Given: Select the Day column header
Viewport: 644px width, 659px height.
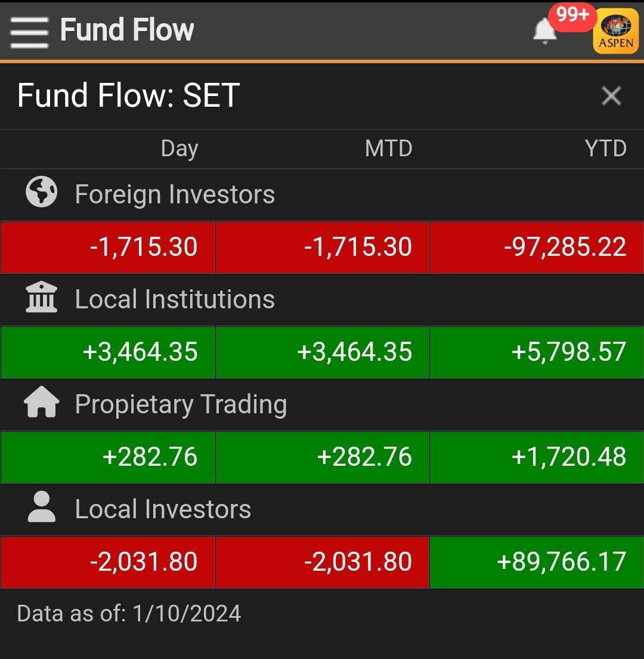Looking at the screenshot, I should pyautogui.click(x=179, y=148).
